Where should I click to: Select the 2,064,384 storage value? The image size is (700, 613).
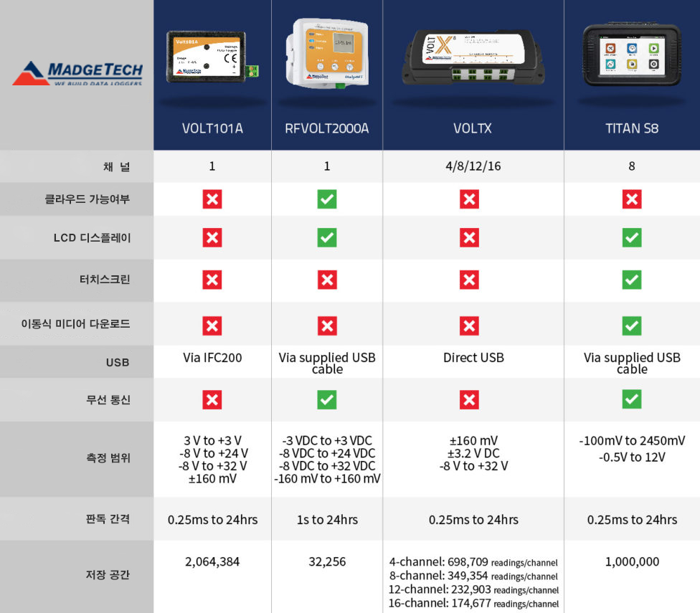(x=212, y=561)
